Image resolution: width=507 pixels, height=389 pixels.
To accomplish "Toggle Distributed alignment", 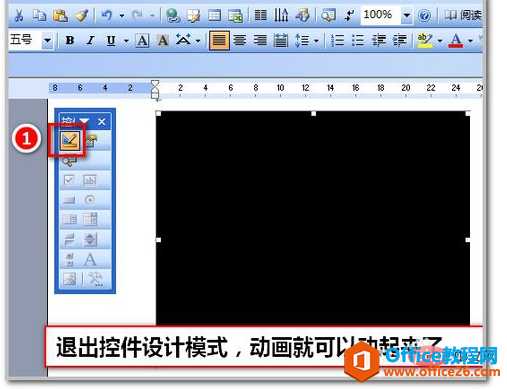I will [281, 41].
